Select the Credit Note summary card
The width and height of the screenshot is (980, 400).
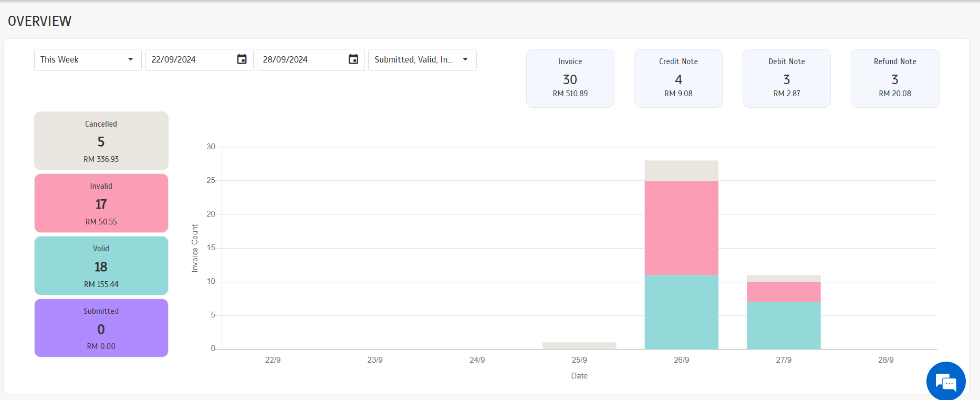678,78
